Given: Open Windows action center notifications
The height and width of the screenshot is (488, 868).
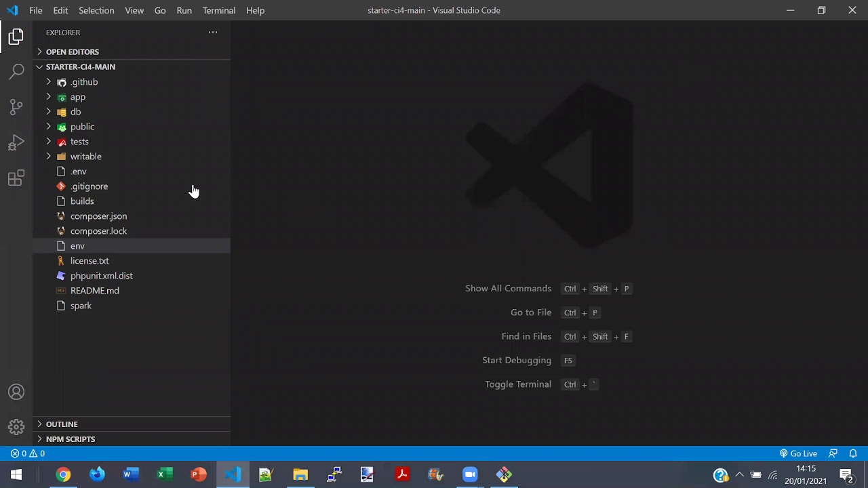Looking at the screenshot, I should [846, 474].
